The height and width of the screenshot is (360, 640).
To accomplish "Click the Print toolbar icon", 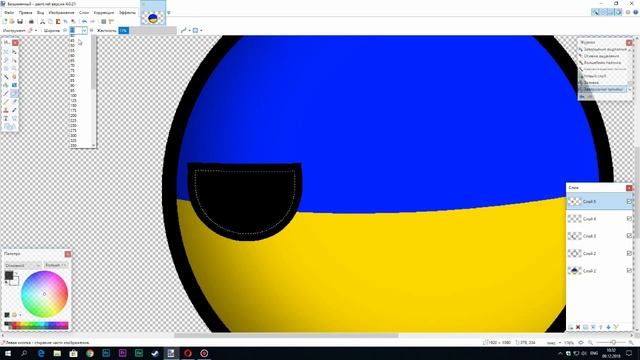I will [x=31, y=21].
